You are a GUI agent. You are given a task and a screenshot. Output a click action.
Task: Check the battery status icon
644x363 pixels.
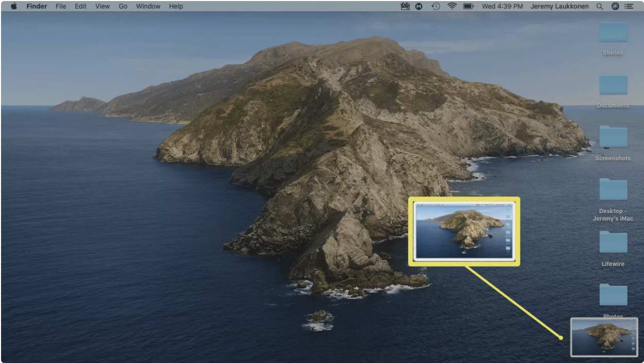[x=467, y=6]
